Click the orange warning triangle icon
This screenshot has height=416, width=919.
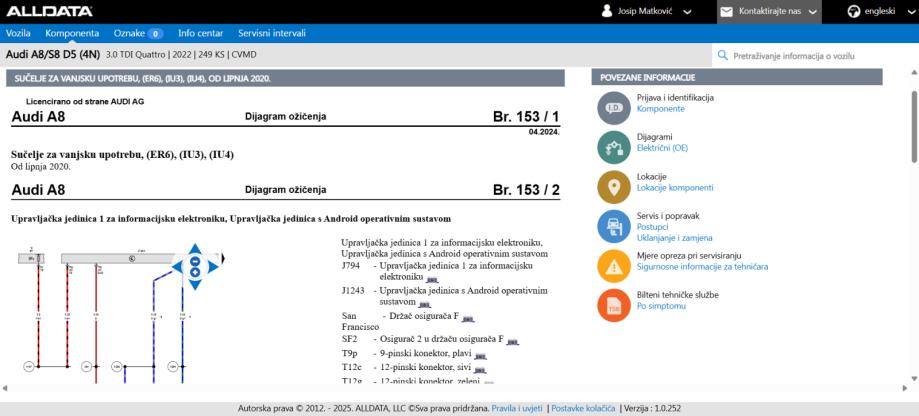[614, 266]
